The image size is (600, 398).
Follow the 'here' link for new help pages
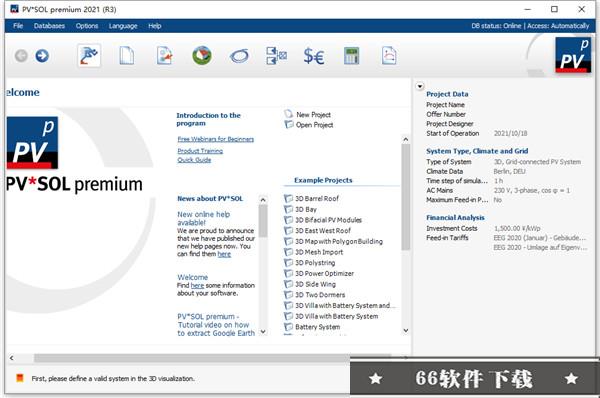click(x=224, y=254)
